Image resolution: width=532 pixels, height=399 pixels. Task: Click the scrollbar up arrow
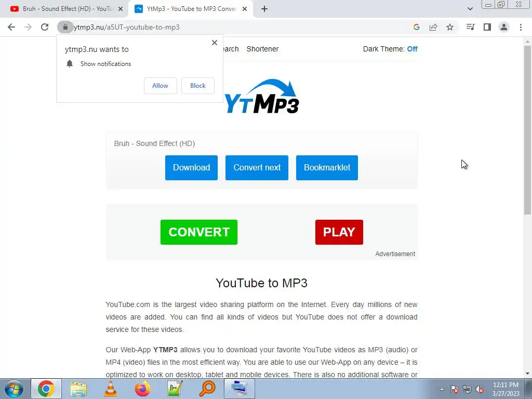coord(527,42)
